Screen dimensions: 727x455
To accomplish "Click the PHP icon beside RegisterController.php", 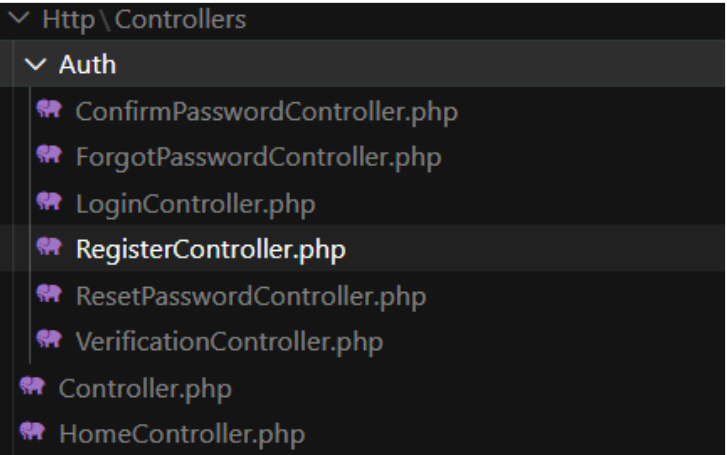I will point(46,250).
